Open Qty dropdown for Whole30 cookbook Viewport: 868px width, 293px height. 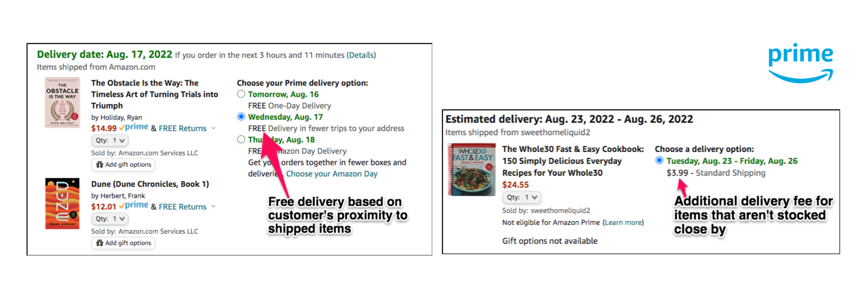[x=522, y=197]
